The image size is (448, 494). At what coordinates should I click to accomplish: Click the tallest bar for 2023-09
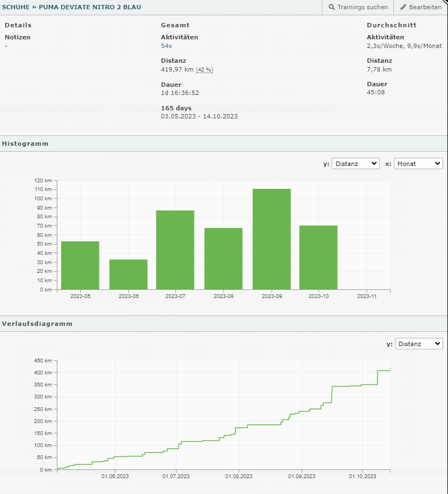coord(272,239)
